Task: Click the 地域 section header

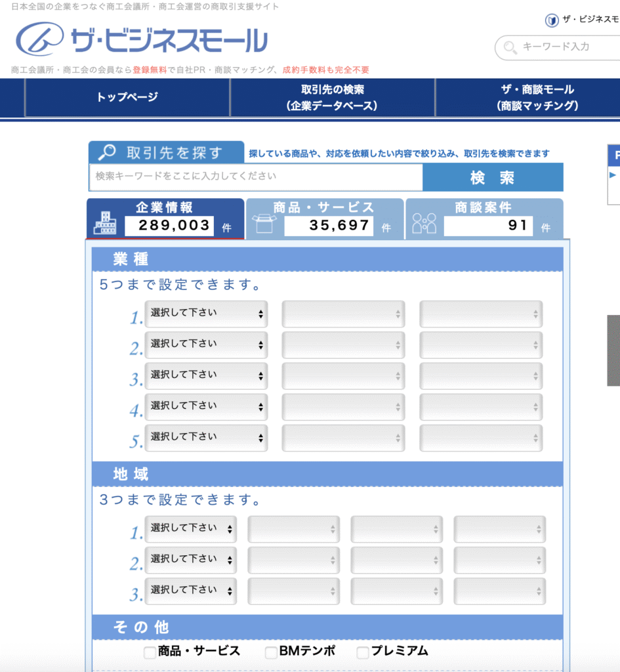Action: click(327, 474)
